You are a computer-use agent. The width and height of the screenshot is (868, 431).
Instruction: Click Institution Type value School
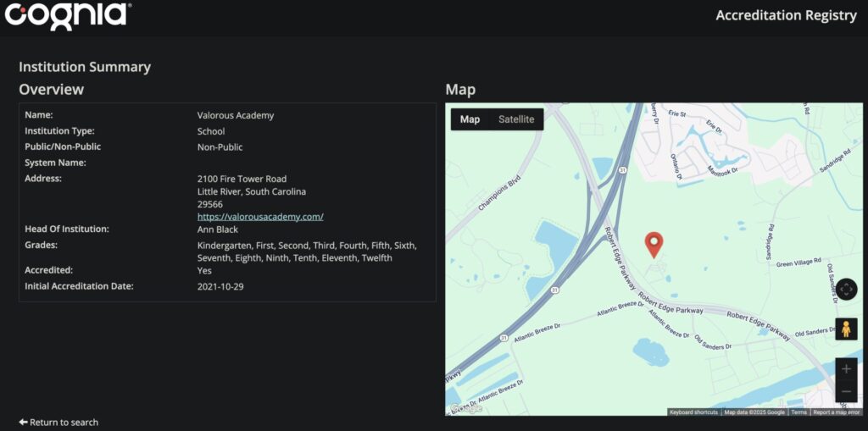pos(211,131)
